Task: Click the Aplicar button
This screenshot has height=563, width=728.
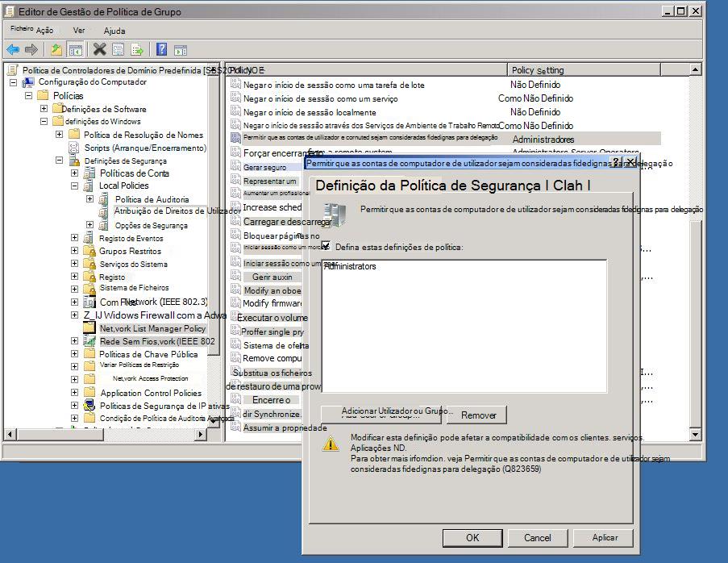Action: [x=605, y=537]
